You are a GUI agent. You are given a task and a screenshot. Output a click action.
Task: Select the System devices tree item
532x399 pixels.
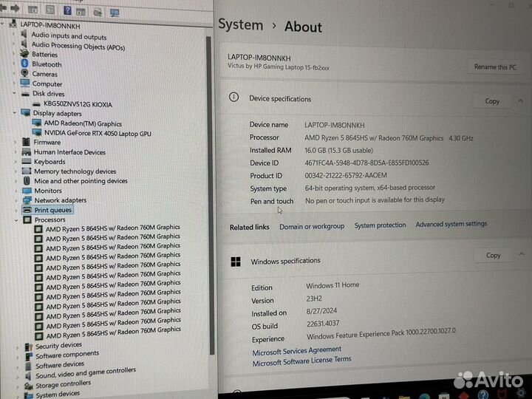58,394
